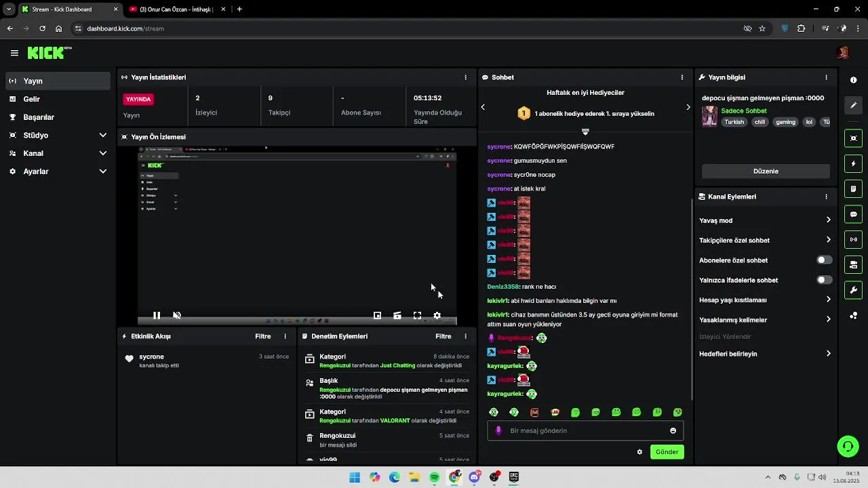The image size is (868, 488).
Task: Open Filtre in Etkinlik Akışı panel
Action: (262, 336)
